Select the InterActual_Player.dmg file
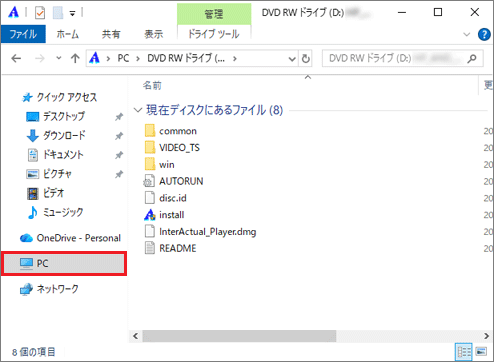Image resolution: width=494 pixels, height=362 pixels. click(x=200, y=231)
